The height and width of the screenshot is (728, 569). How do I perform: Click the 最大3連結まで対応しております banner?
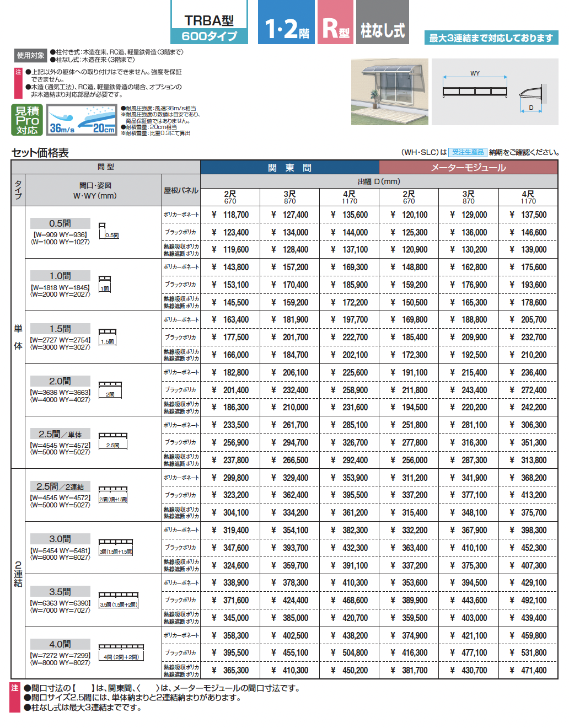pos(491,38)
